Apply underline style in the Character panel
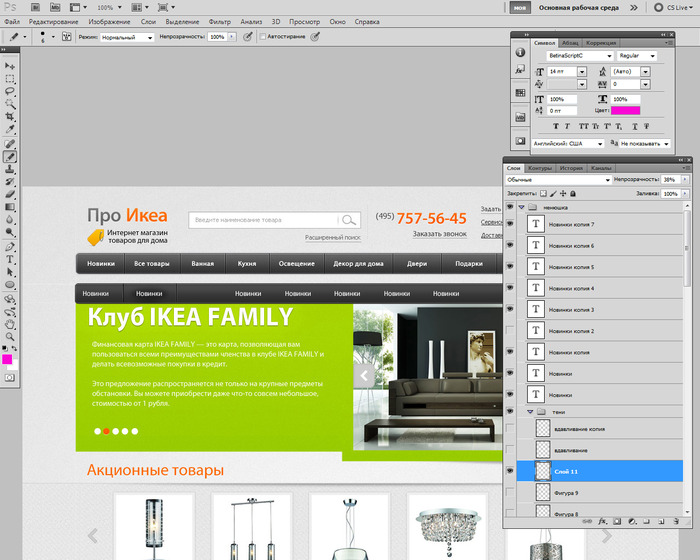Screen dimensions: 700x560 (x=635, y=126)
